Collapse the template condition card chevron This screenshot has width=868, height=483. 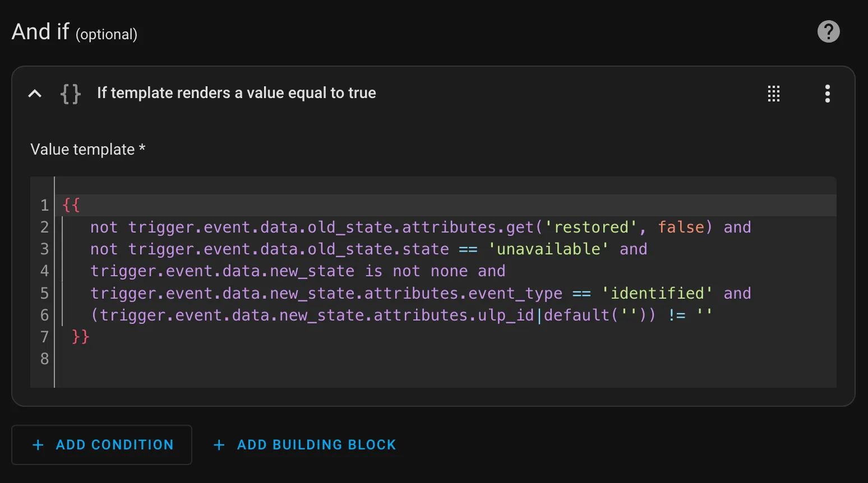[35, 94]
